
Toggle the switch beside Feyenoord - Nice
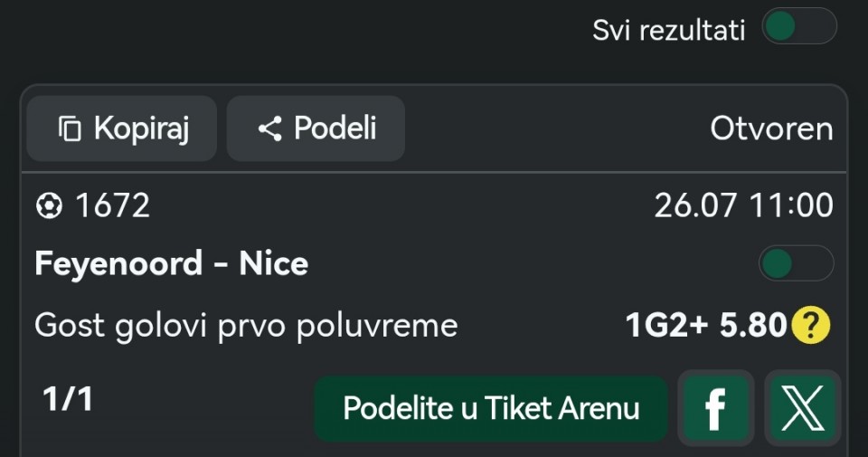796,263
